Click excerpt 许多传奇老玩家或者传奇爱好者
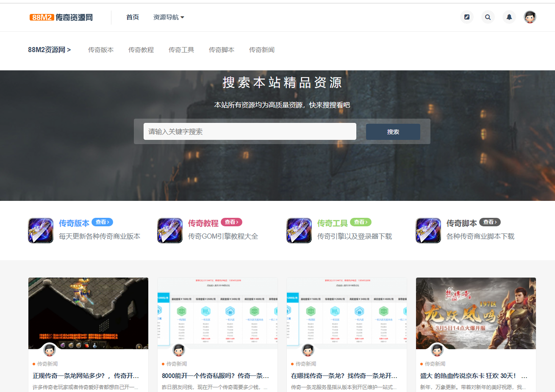The height and width of the screenshot is (392, 555). pos(86,387)
